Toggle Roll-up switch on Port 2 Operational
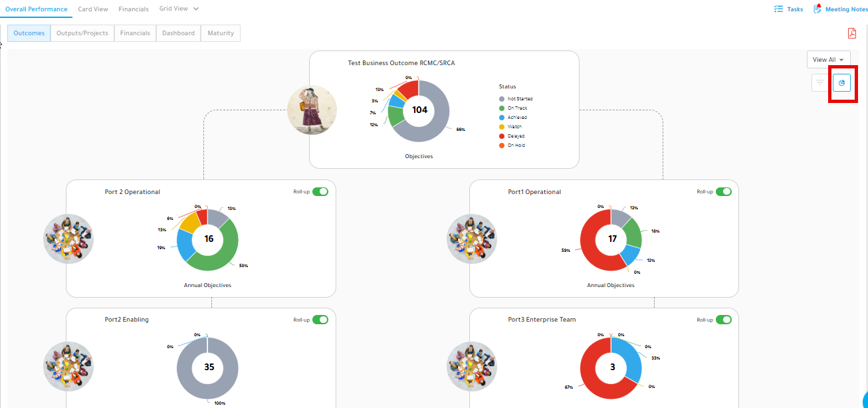Image resolution: width=868 pixels, height=408 pixels. pos(320,191)
